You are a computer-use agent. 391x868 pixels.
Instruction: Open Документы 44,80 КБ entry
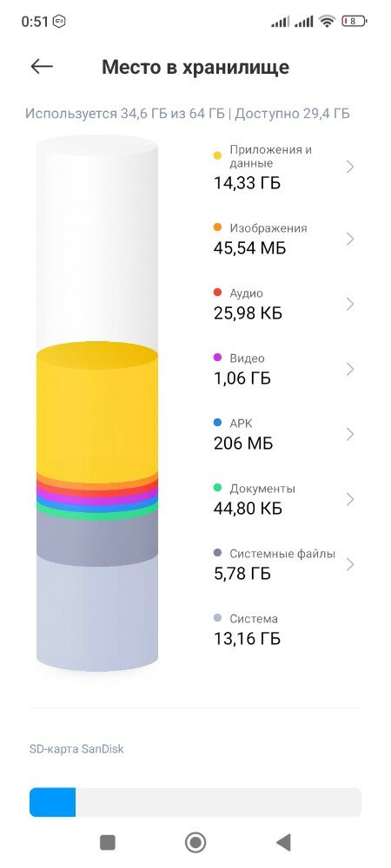pos(283,499)
